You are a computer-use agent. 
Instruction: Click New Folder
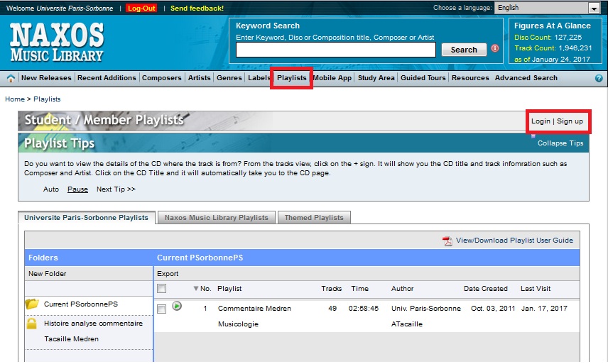tap(48, 274)
